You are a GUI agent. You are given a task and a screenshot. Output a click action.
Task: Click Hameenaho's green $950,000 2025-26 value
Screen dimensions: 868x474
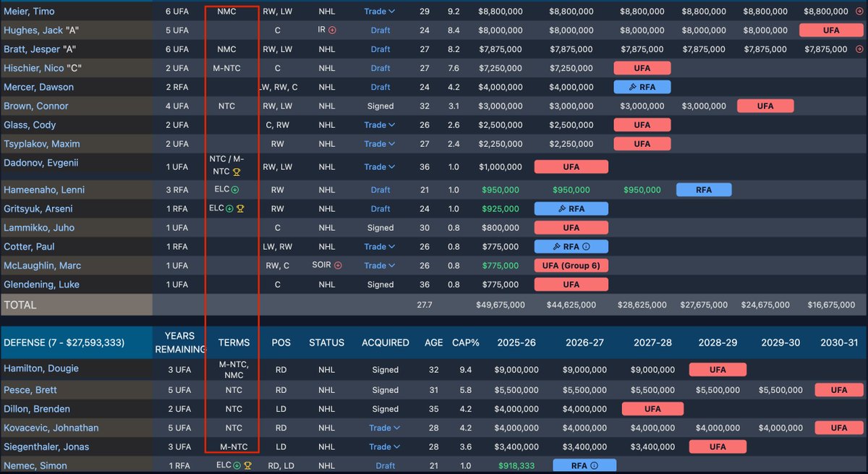pos(501,190)
